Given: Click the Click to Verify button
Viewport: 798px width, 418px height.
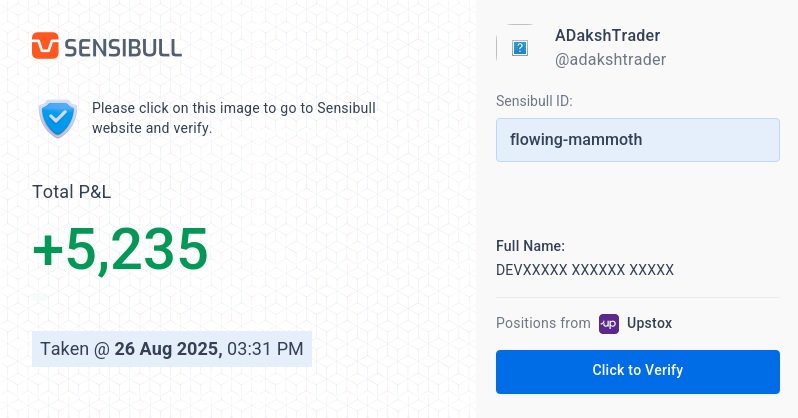Looking at the screenshot, I should click(x=638, y=372).
